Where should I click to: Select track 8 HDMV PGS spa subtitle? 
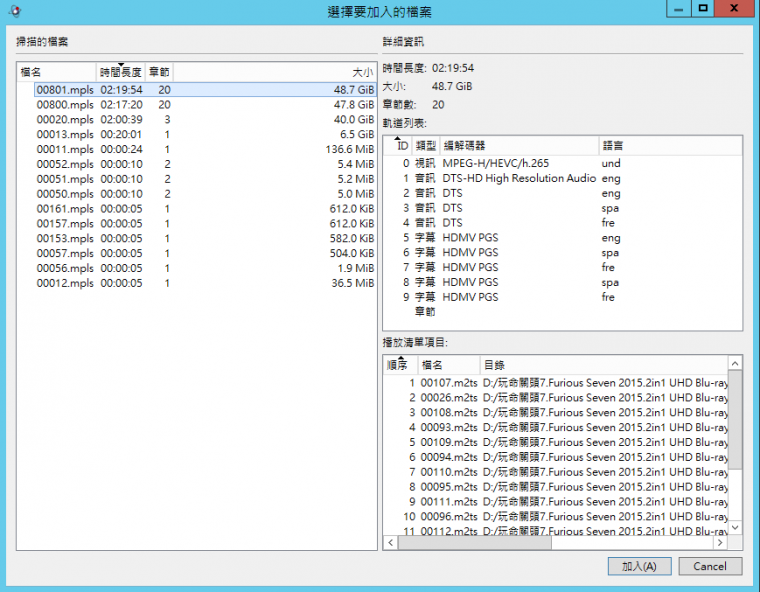(x=563, y=282)
